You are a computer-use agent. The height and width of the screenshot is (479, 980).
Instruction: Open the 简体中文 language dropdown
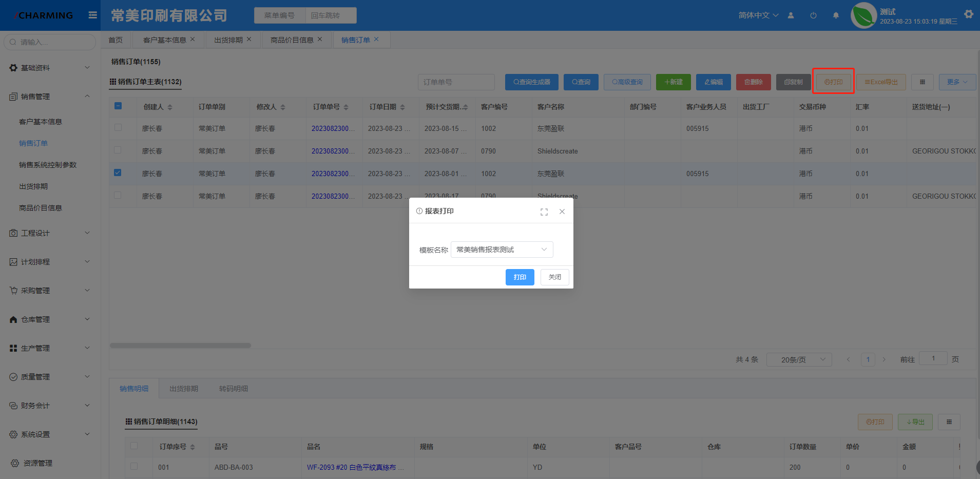(x=758, y=15)
